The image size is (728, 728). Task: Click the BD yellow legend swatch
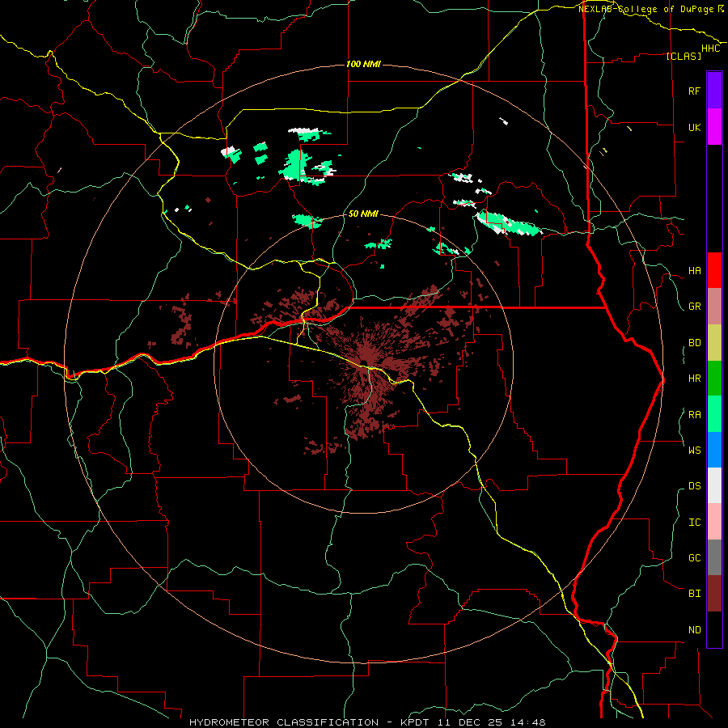tap(714, 342)
